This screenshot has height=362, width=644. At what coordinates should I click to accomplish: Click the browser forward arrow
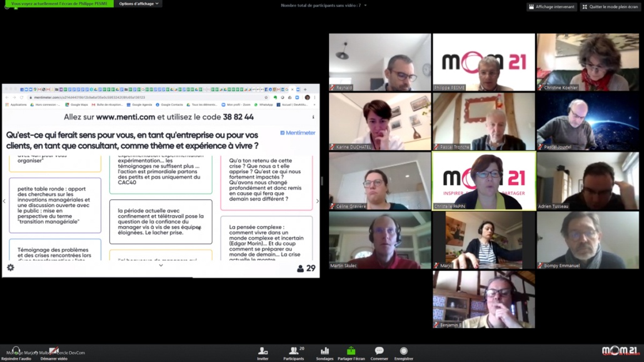tap(14, 98)
